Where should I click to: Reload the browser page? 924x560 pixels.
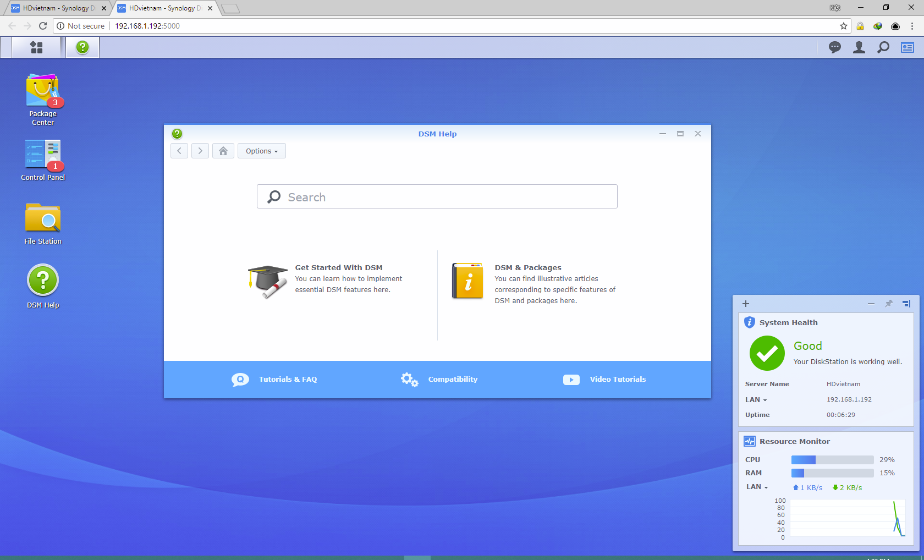[43, 26]
